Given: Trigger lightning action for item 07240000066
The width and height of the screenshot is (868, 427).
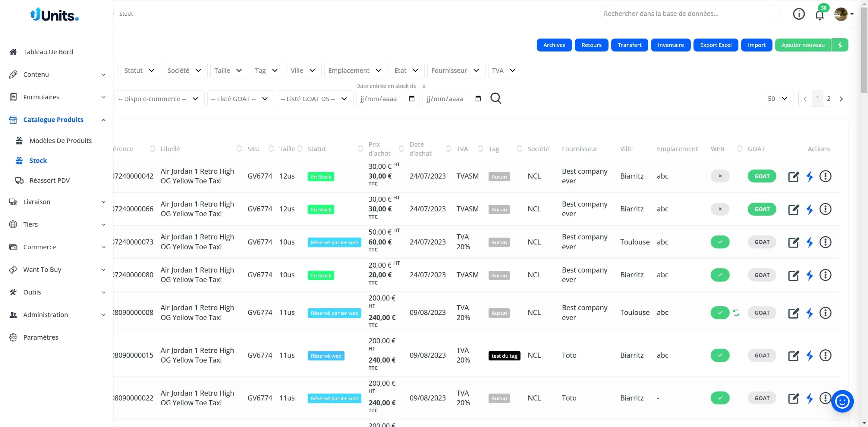Looking at the screenshot, I should tap(809, 210).
